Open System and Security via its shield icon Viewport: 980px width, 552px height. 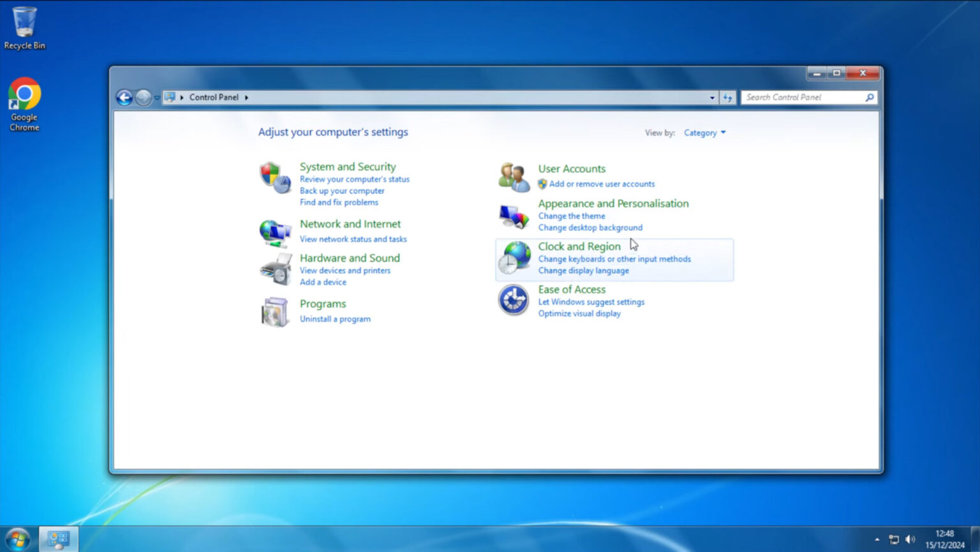point(275,178)
